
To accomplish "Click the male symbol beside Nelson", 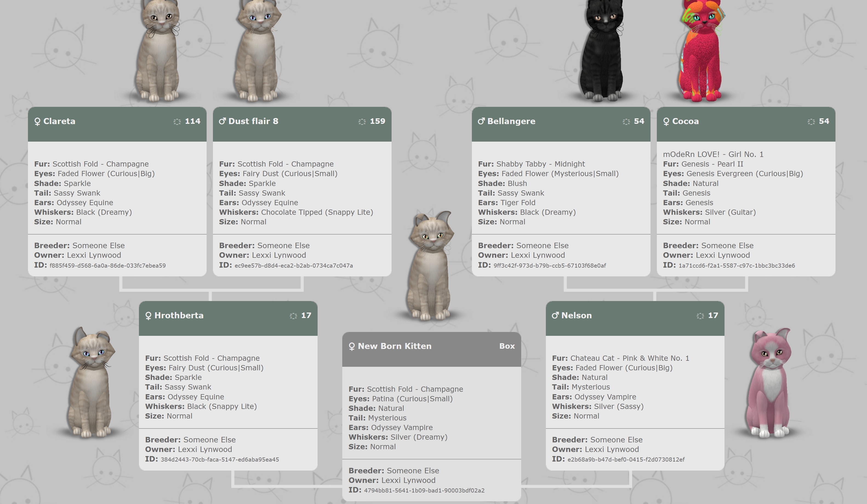I will 555,316.
